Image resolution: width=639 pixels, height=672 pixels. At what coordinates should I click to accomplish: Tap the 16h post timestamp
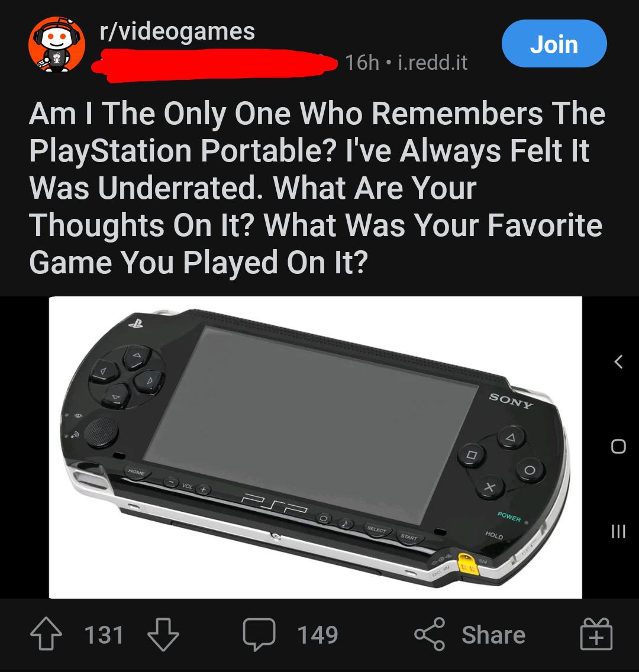pos(362,63)
